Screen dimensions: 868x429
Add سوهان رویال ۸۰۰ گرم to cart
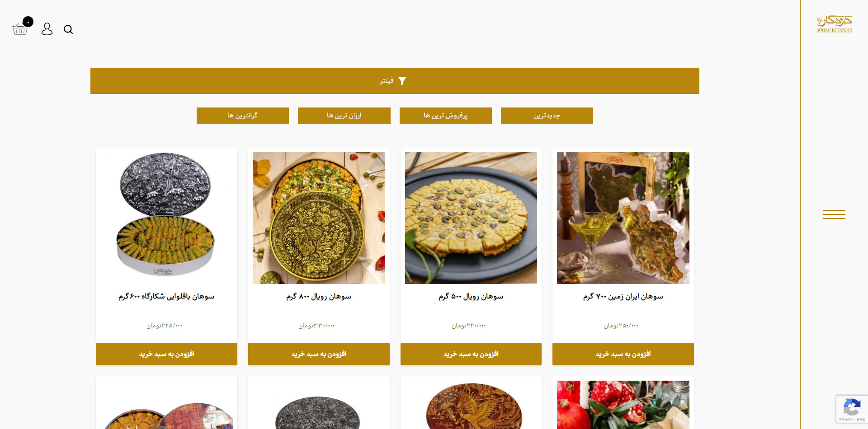pyautogui.click(x=319, y=354)
